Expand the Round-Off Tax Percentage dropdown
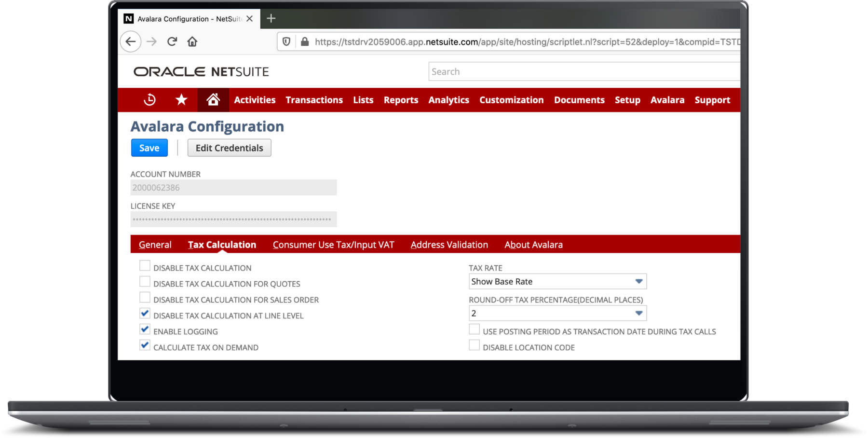 [639, 313]
